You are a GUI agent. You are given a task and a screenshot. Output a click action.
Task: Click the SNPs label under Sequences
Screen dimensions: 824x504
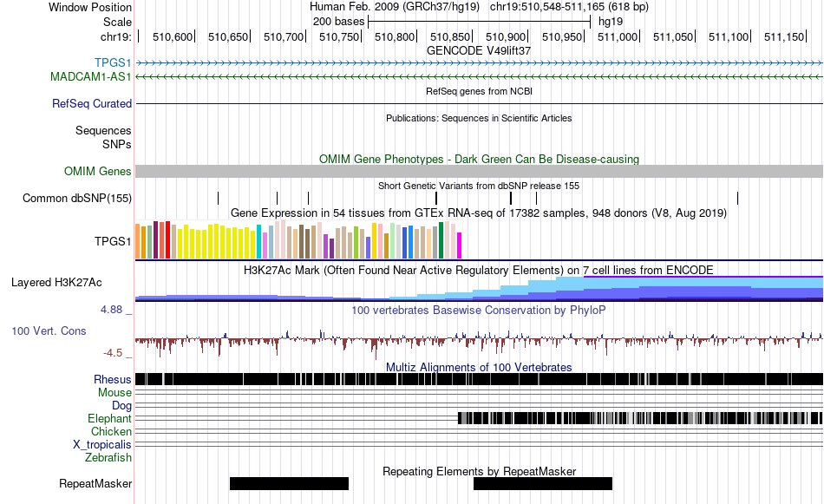pyautogui.click(x=117, y=144)
